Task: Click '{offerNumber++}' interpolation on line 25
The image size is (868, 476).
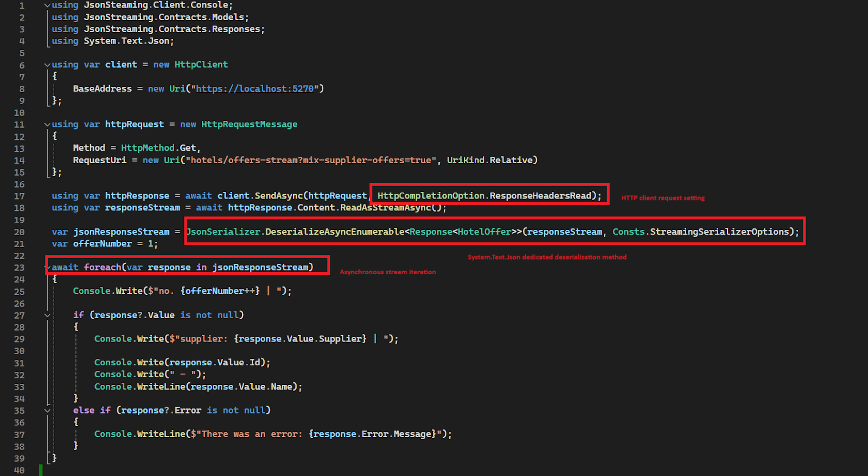Action: (220, 291)
